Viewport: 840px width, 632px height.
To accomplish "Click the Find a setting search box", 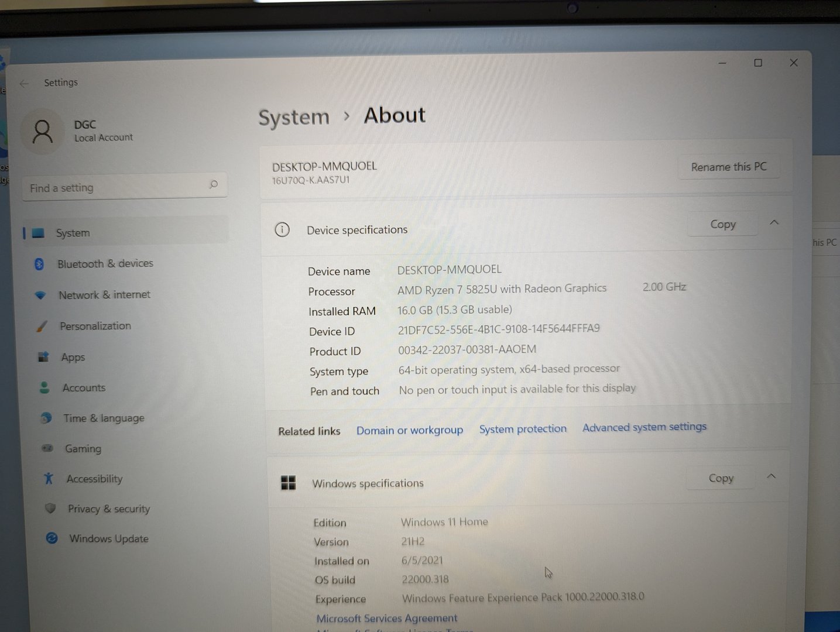I will 117,188.
